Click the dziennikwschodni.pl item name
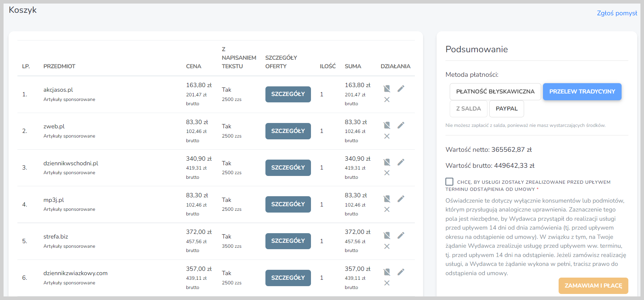Image resolution: width=644 pixels, height=300 pixels. point(71,164)
